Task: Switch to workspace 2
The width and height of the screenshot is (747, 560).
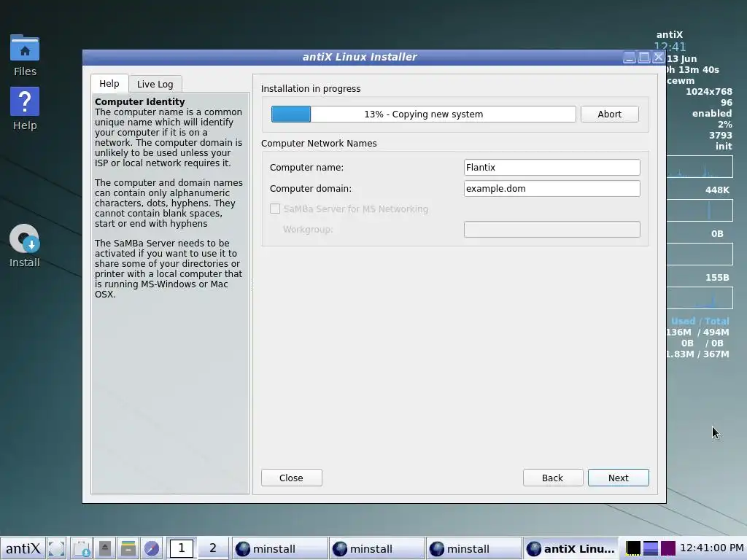Action: [x=212, y=548]
